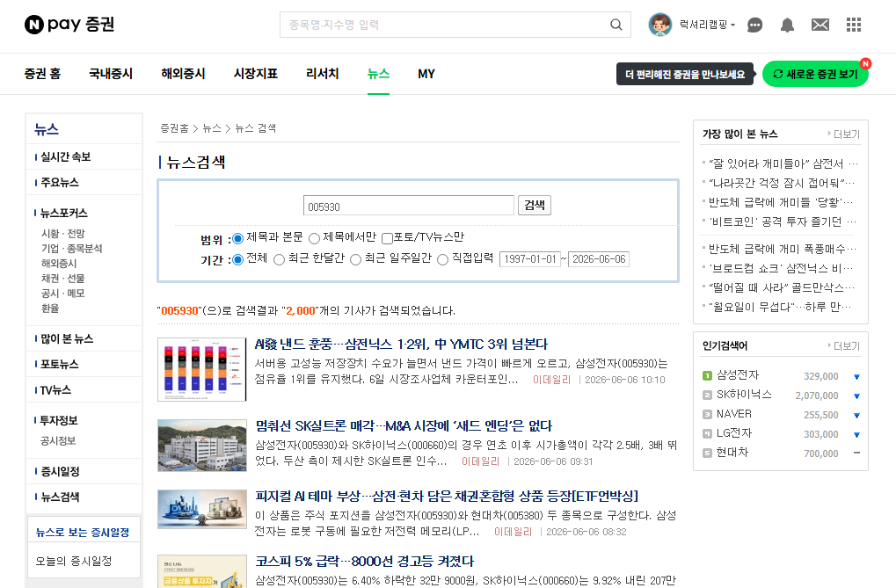Open 주요뉴스 in sidebar

[60, 182]
